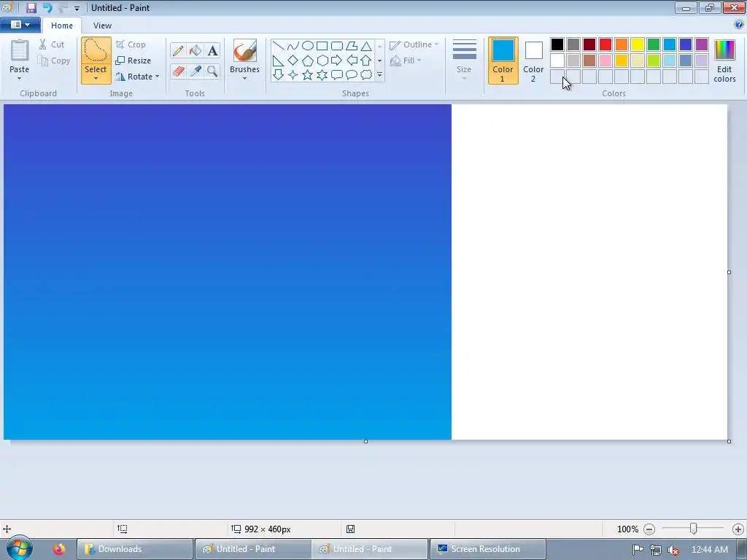Viewport: 747px width, 560px height.
Task: Choose the Right triangle shape
Action: pos(278,61)
